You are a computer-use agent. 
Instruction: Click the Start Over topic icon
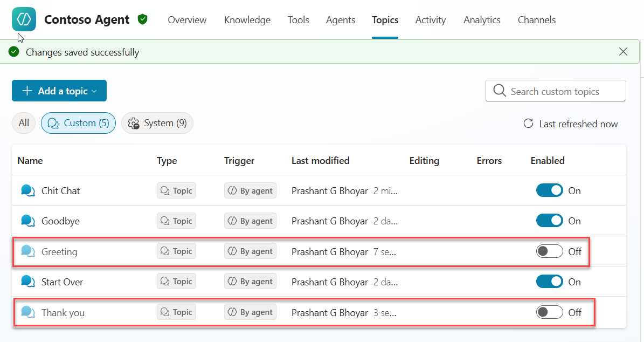click(28, 282)
